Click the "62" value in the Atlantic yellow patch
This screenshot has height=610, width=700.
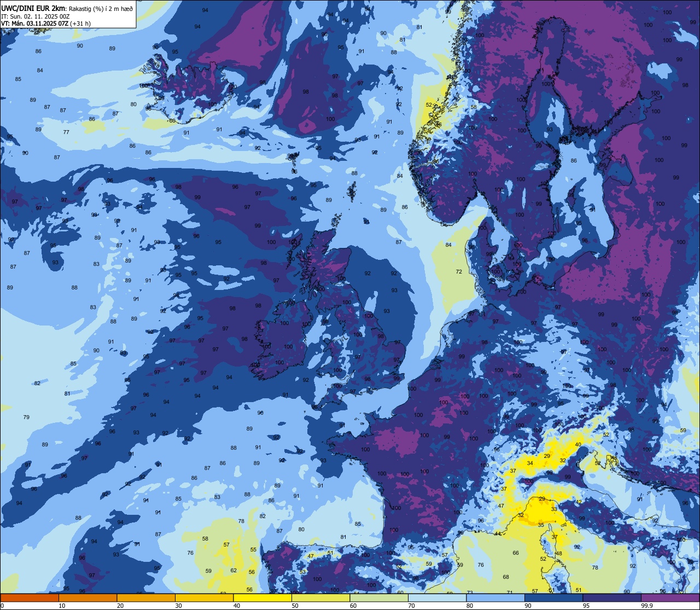234,570
